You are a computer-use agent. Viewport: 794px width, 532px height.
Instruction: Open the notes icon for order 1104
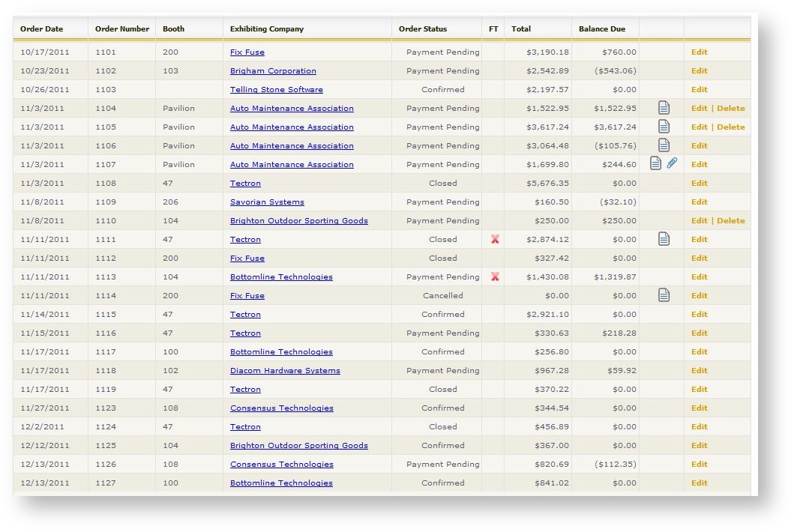click(664, 107)
